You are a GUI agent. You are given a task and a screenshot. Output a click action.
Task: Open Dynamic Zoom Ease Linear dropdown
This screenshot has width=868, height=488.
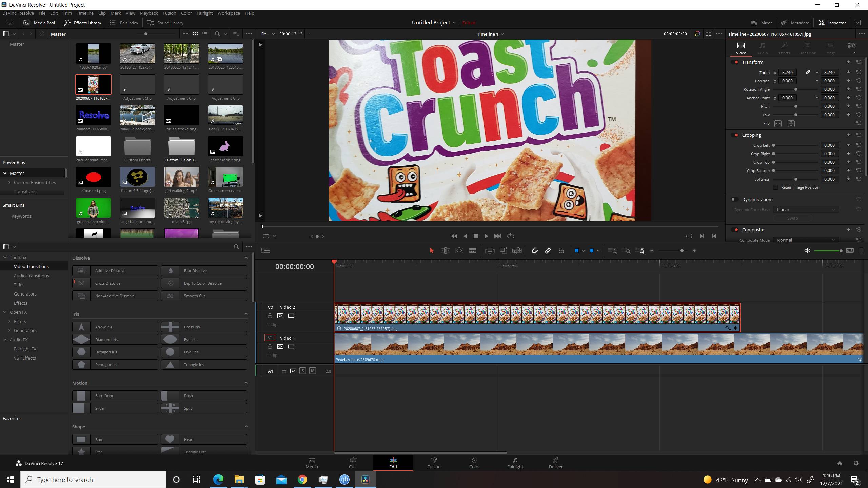point(806,209)
